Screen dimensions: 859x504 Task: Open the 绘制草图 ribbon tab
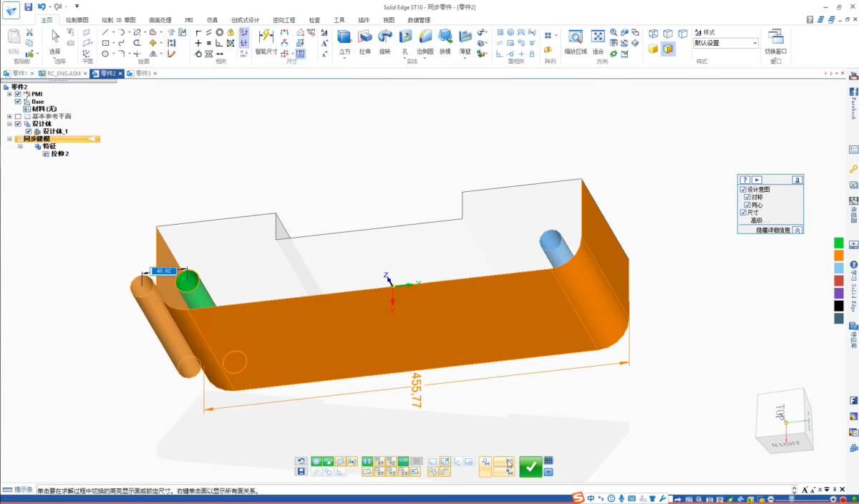(77, 21)
